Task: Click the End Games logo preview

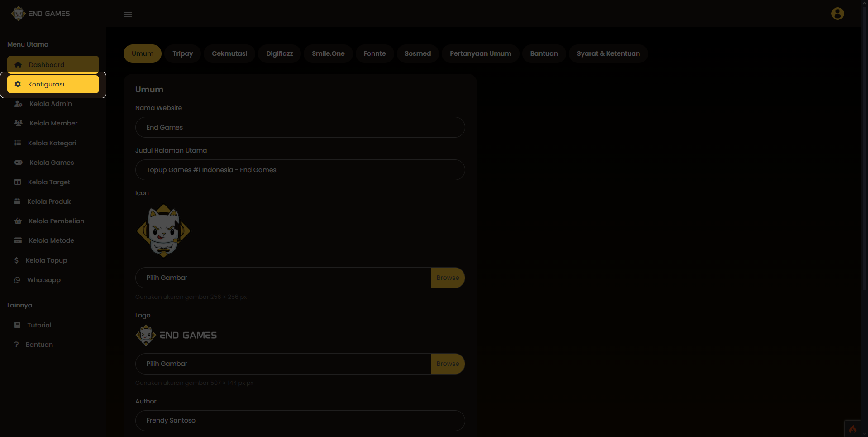Action: [176, 335]
